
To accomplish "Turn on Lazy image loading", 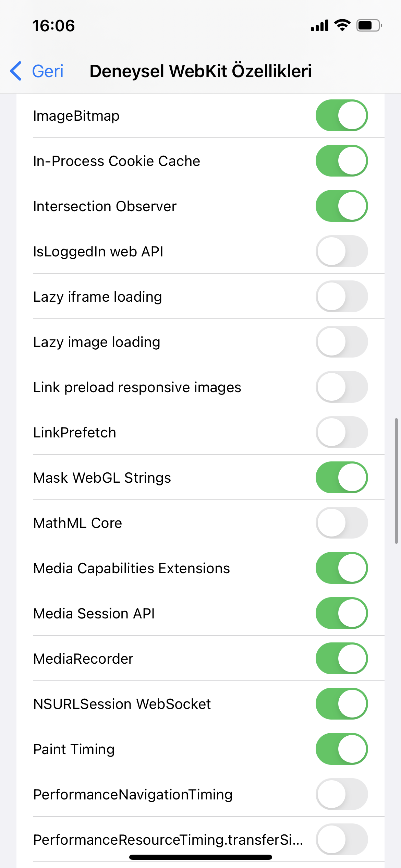I will coord(341,342).
